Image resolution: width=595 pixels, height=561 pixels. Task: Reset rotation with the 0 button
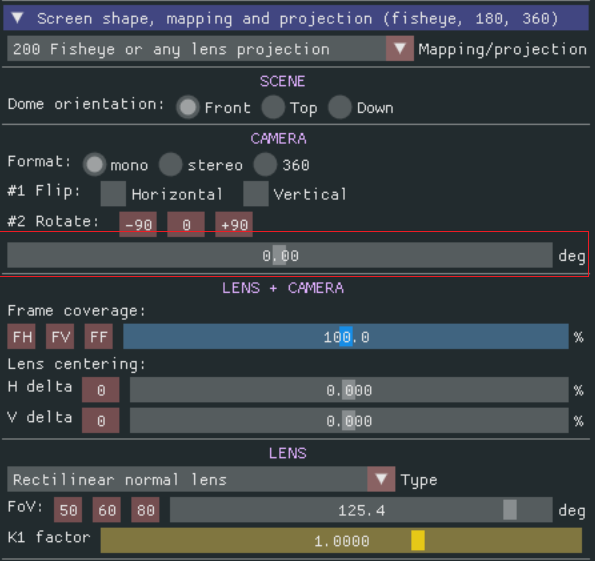click(x=186, y=224)
